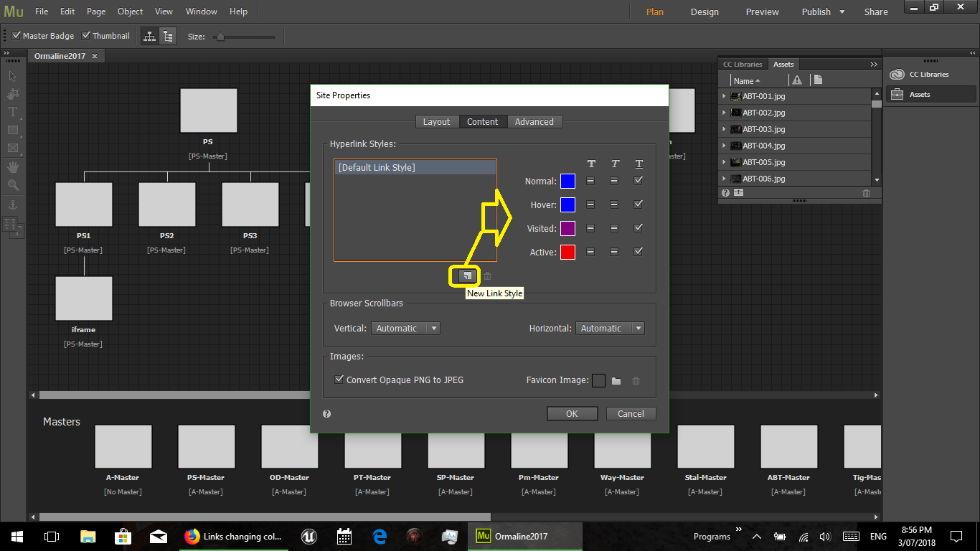This screenshot has width=980, height=551.
Task: Select the Rectangle Frame placeholder tool
Action: (x=12, y=148)
